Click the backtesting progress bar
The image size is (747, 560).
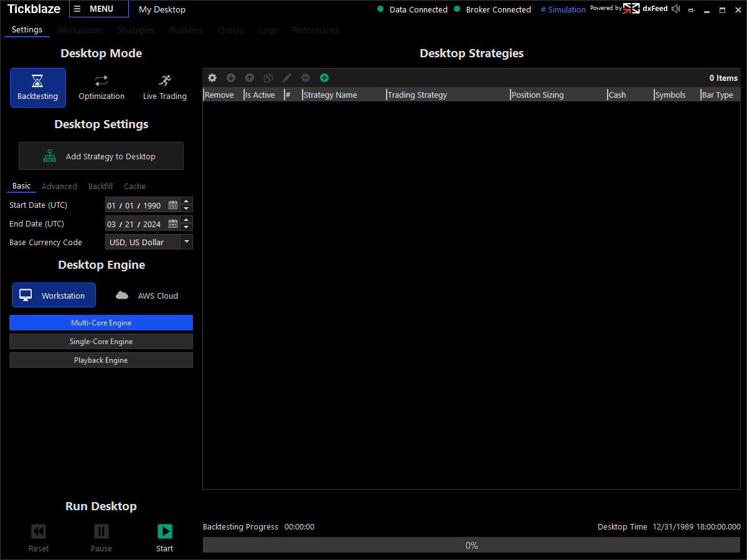[x=471, y=545]
